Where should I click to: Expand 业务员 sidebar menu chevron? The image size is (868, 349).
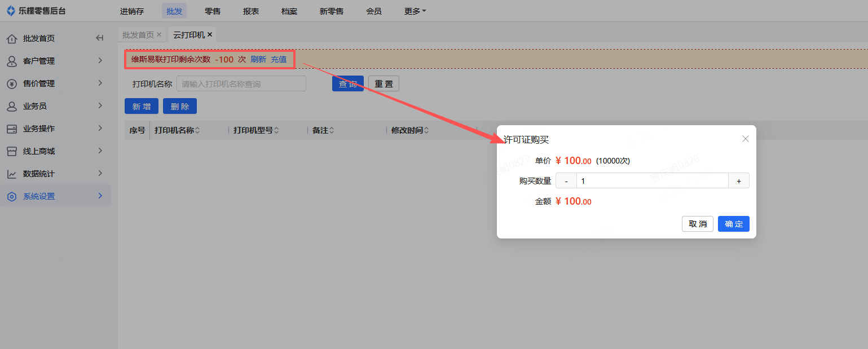pos(100,105)
